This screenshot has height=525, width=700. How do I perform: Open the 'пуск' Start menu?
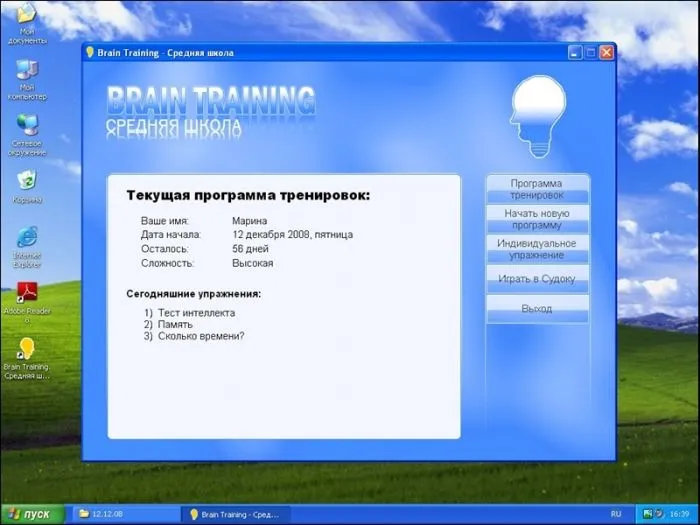[x=32, y=514]
